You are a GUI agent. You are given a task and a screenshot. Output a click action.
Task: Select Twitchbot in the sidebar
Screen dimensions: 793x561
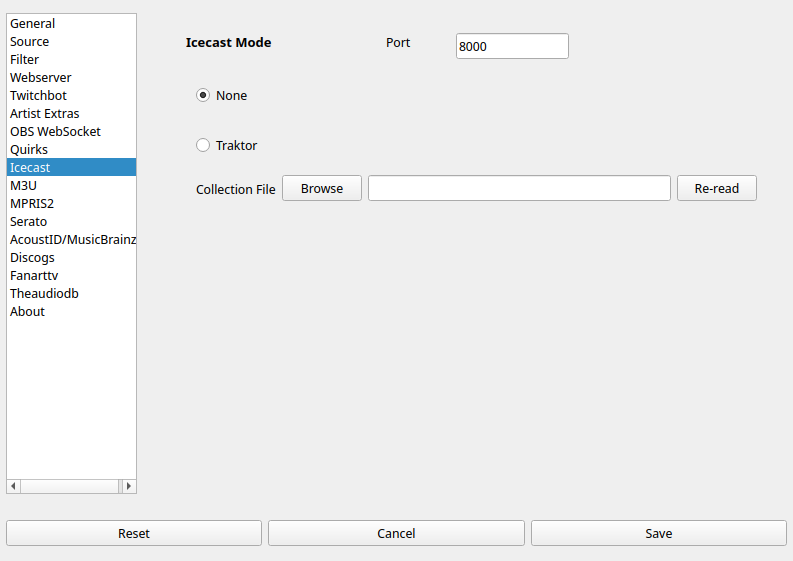[x=39, y=96]
